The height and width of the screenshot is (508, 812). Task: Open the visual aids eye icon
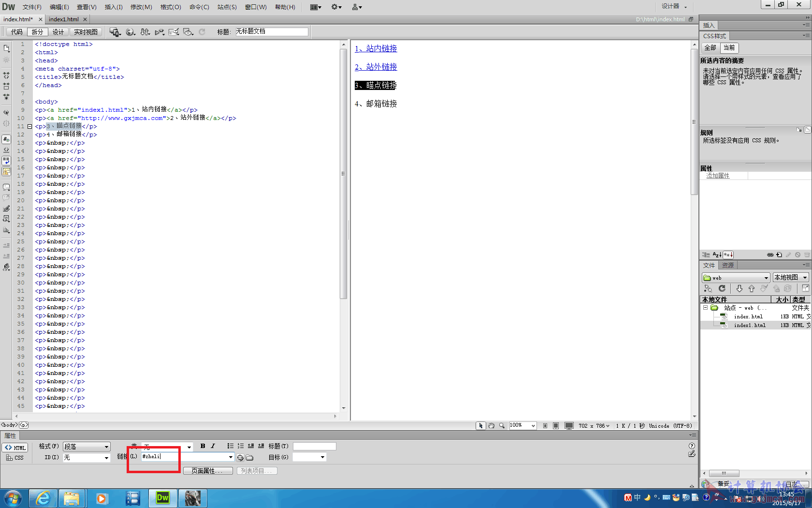tap(188, 32)
